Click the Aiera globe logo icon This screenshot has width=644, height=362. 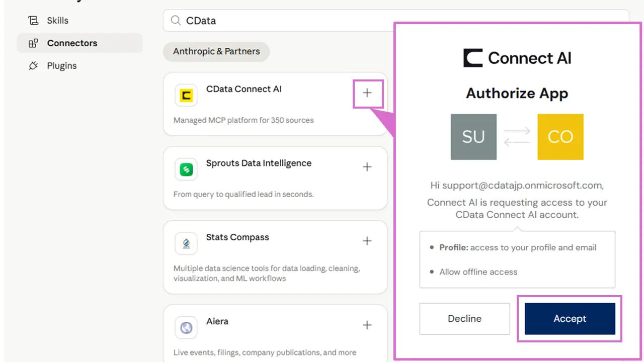pyautogui.click(x=186, y=328)
